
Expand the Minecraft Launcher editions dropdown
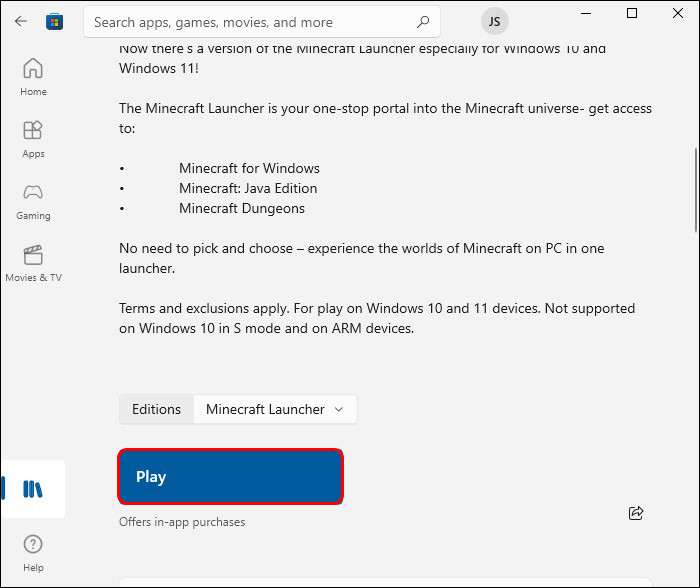click(x=275, y=409)
